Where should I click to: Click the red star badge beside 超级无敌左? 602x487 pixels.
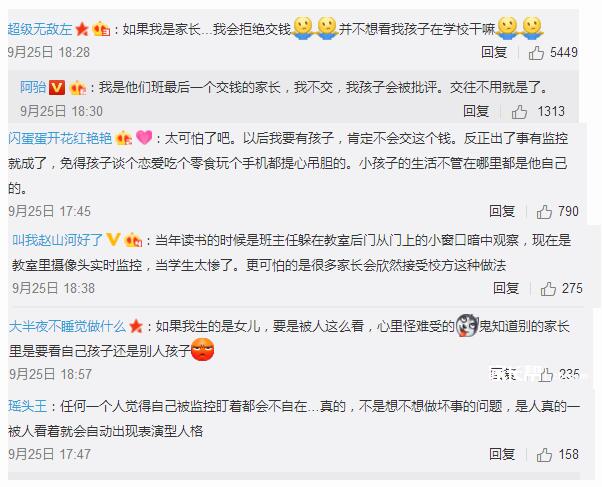(82, 29)
